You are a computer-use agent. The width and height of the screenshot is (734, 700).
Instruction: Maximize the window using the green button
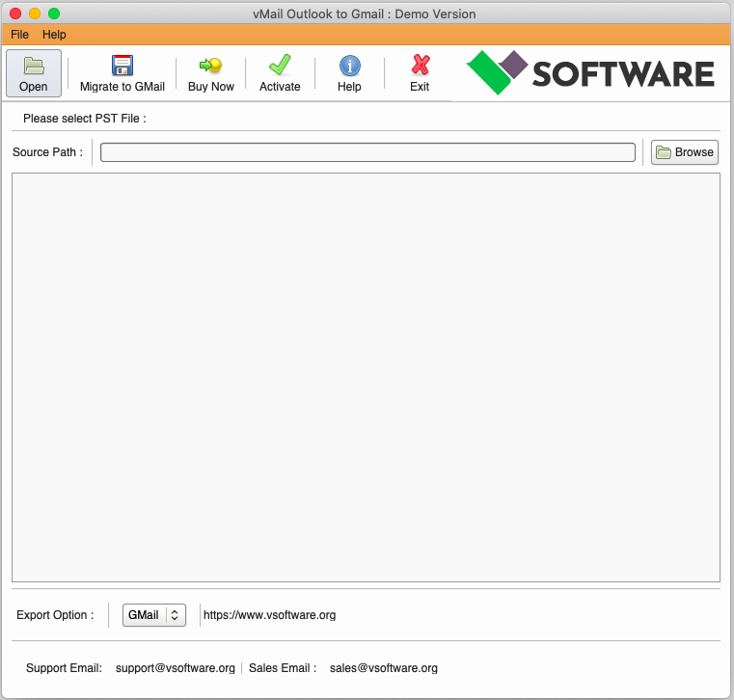tap(54, 13)
